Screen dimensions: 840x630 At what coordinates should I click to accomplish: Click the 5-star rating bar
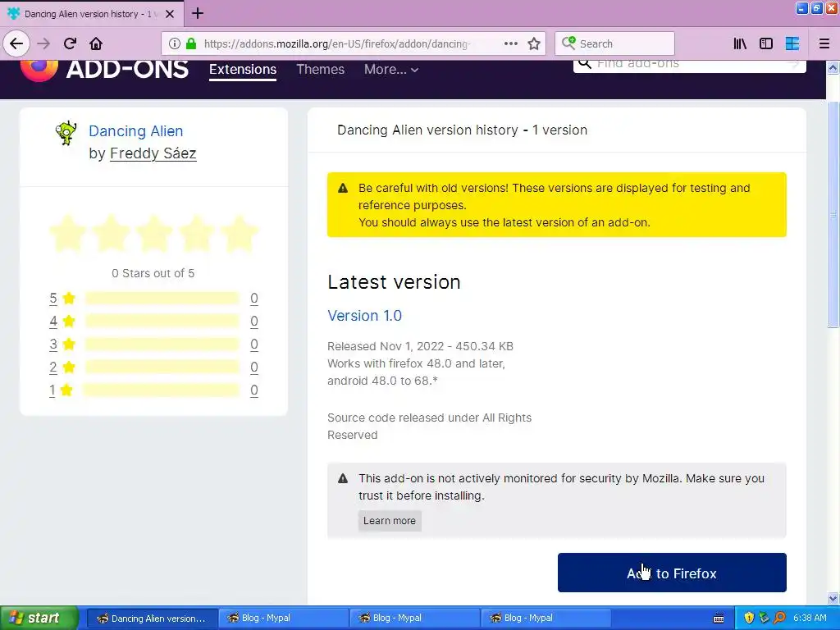pyautogui.click(x=162, y=299)
